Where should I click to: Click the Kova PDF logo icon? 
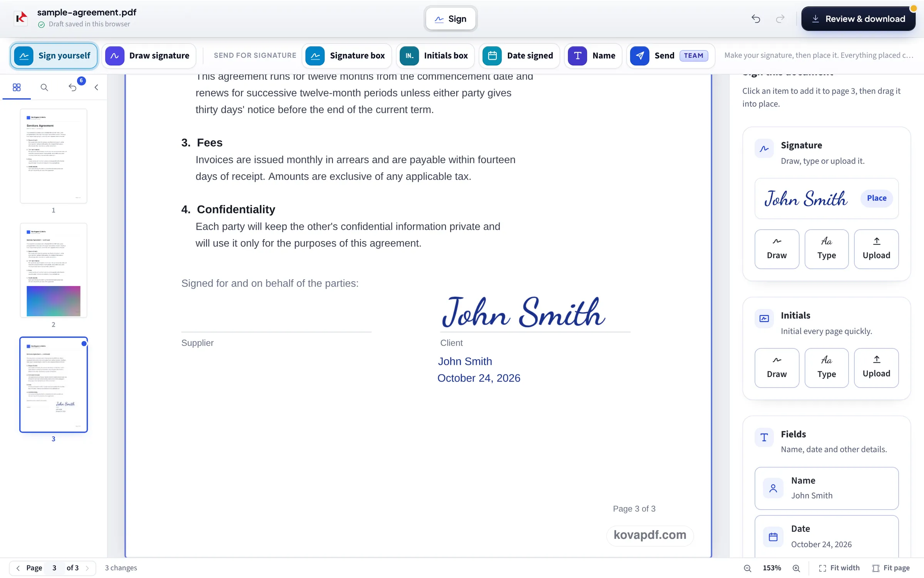coord(21,18)
